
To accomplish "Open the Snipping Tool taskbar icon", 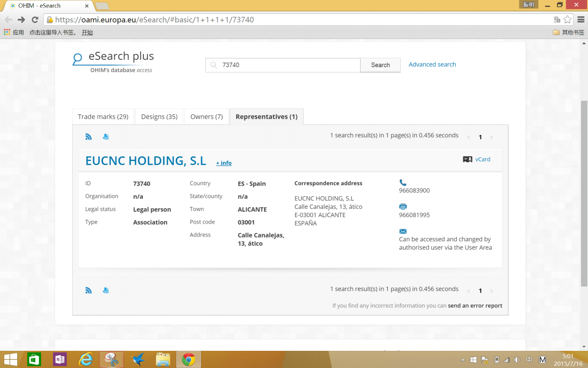I will (x=111, y=360).
